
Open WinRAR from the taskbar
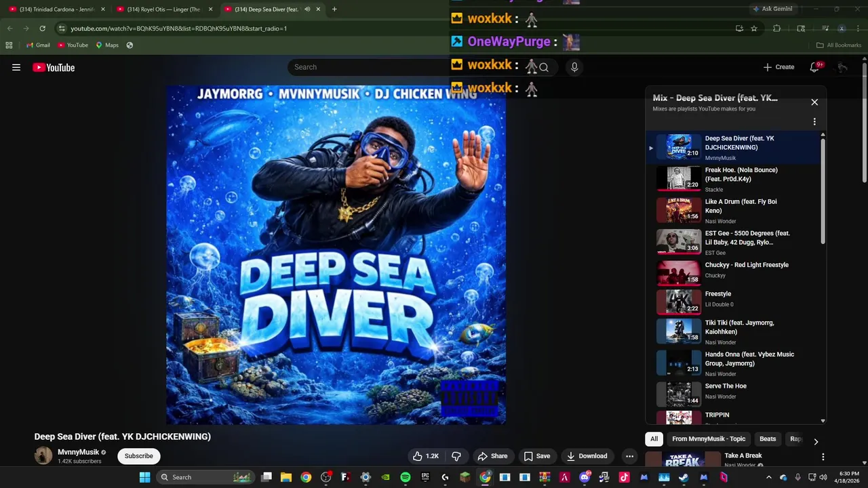pyautogui.click(x=544, y=477)
